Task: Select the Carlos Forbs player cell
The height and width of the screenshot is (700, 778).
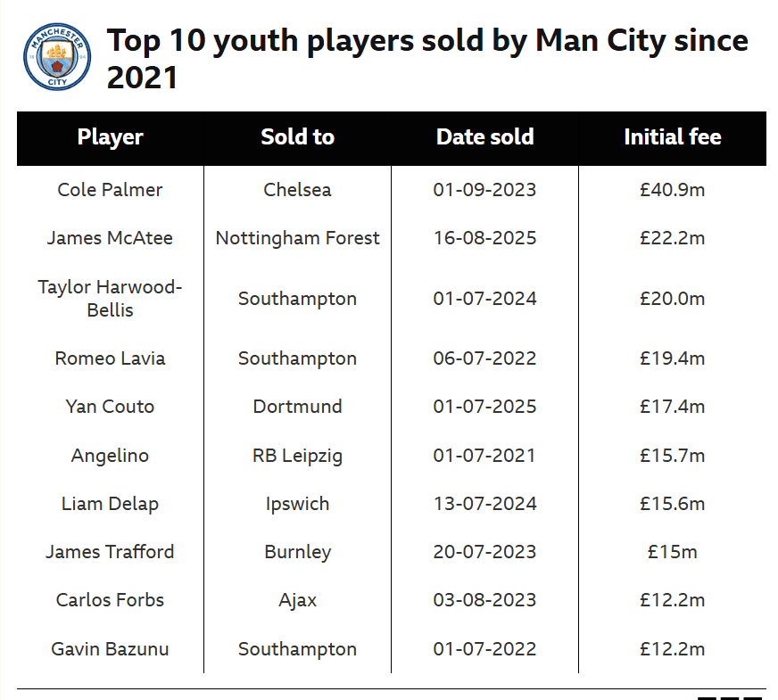Action: coord(110,600)
